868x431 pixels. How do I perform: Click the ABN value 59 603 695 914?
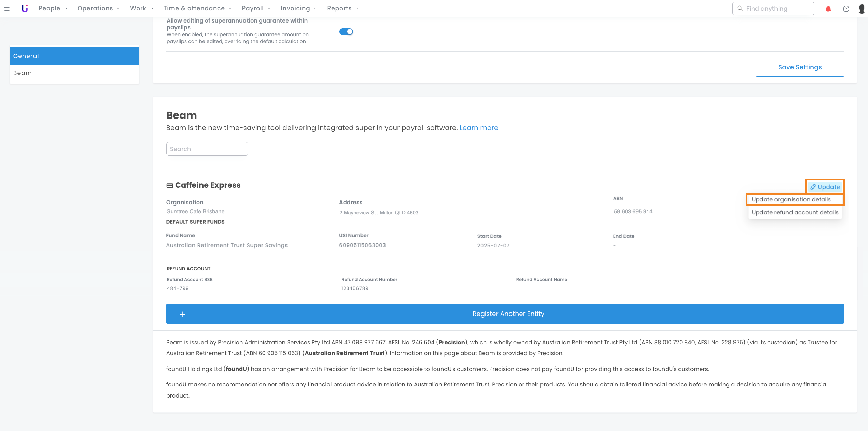click(633, 212)
